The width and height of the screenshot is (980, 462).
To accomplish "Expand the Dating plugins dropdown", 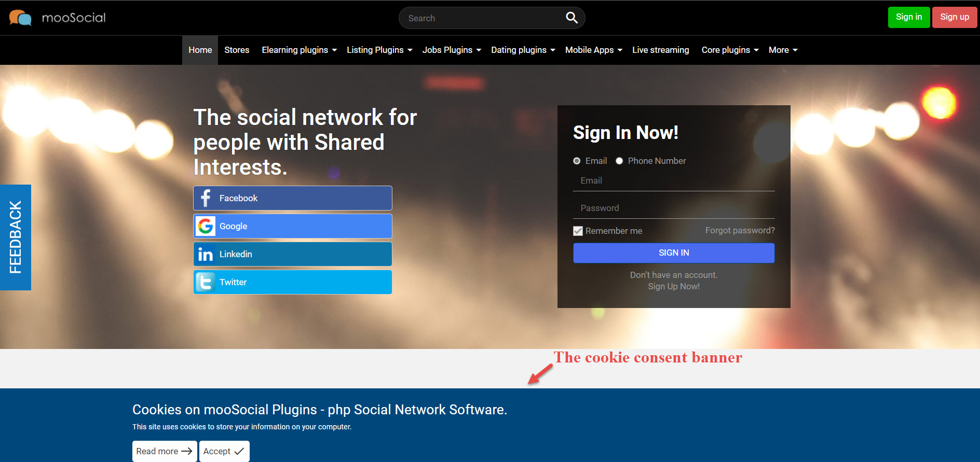I will coord(523,50).
